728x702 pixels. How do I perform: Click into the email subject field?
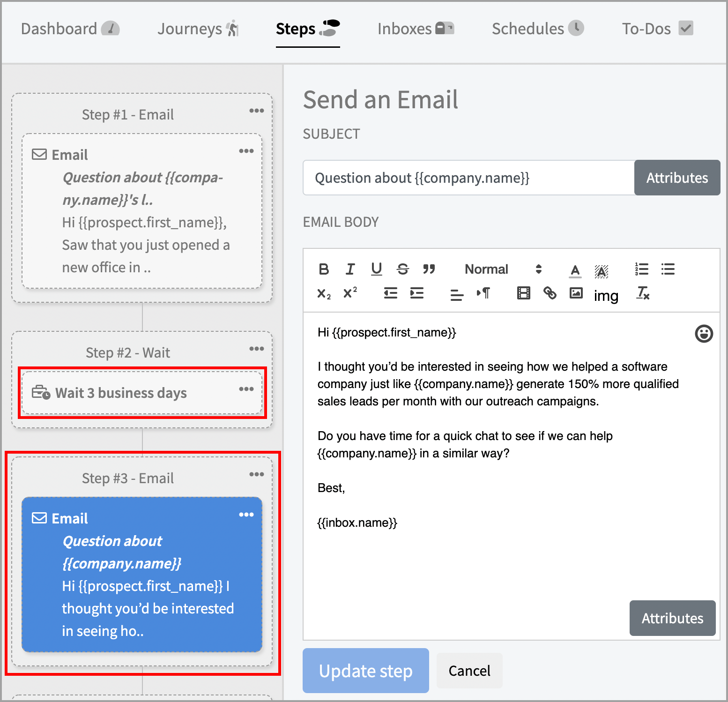click(x=468, y=178)
